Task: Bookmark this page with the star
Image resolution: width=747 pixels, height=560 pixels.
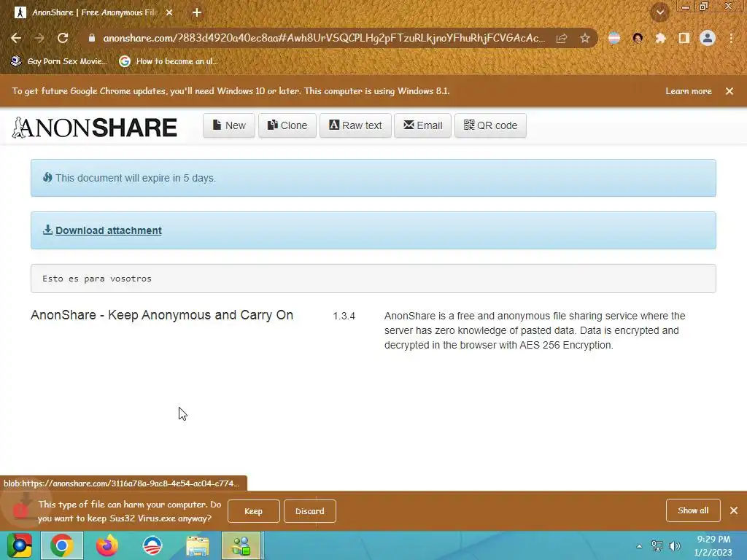Action: 585,38
